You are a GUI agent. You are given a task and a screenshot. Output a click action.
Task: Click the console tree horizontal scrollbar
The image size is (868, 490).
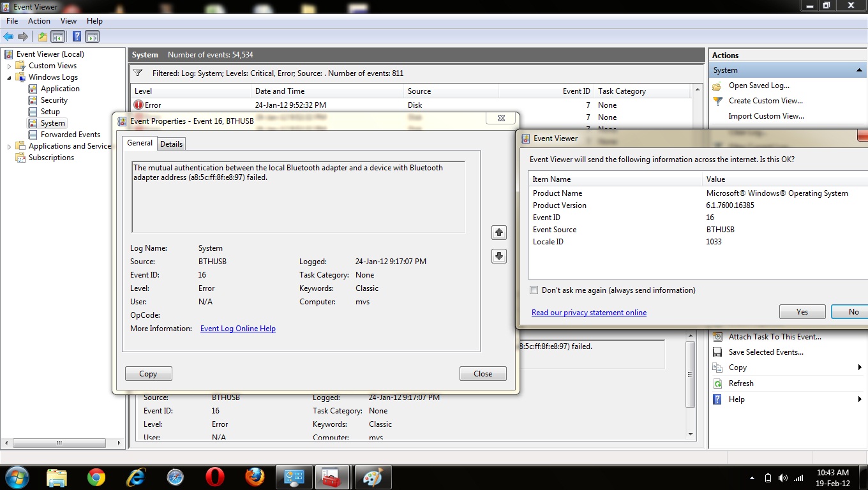tap(59, 443)
